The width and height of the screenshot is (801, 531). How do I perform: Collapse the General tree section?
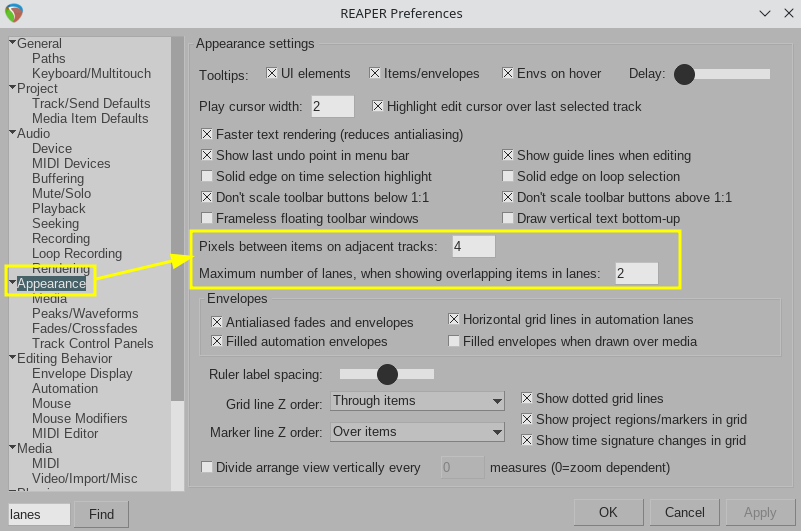pos(12,42)
